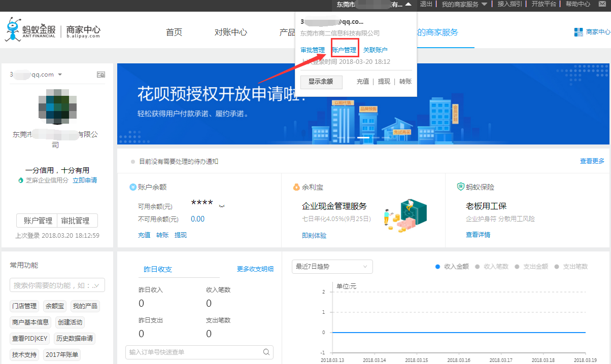The image size is (611, 364).
Task: Click 退出 to log out
Action: click(426, 4)
